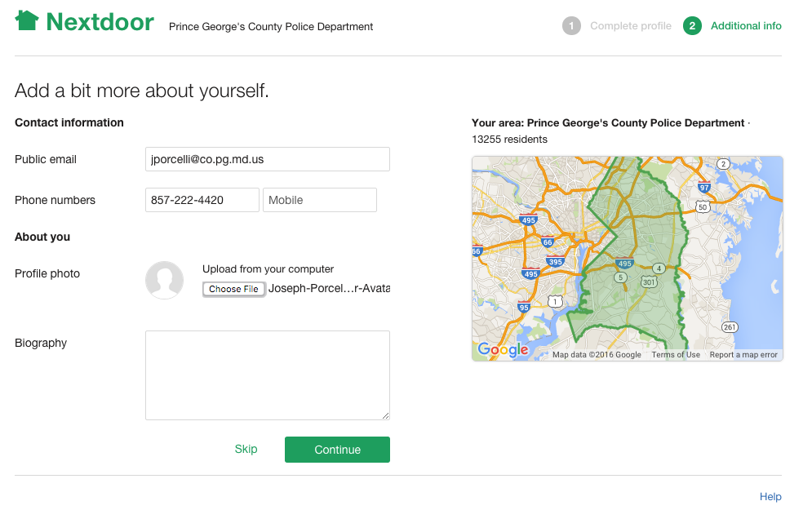Click the Nextdoor green house logo
The height and width of the screenshot is (510, 812).
point(25,20)
